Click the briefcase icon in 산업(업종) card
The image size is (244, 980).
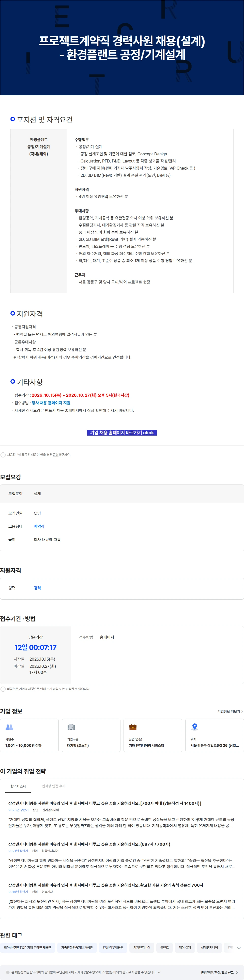point(133,727)
